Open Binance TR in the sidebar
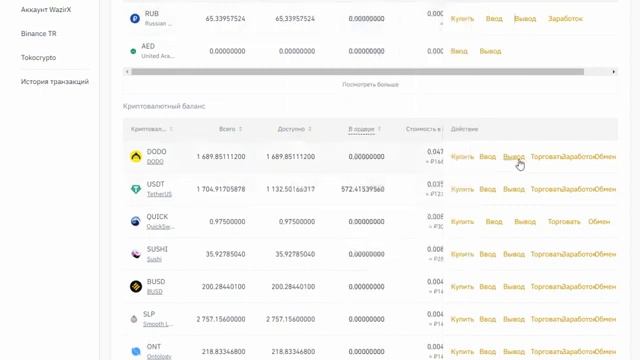640x360 pixels. tap(39, 33)
